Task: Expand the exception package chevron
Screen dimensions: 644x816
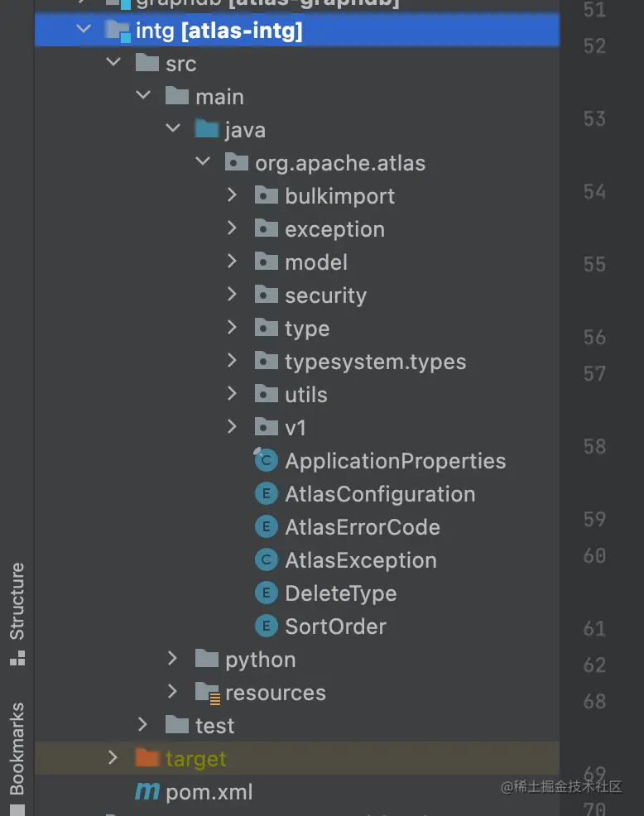Action: (x=233, y=228)
